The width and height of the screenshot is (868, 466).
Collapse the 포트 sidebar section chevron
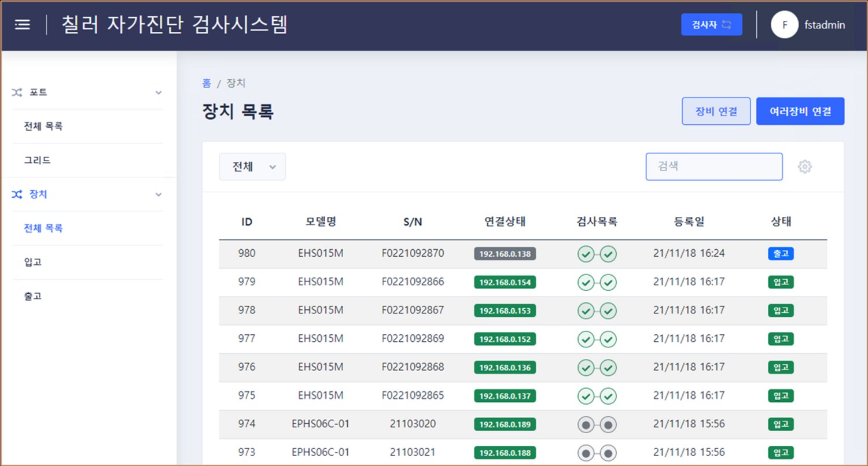tap(159, 93)
